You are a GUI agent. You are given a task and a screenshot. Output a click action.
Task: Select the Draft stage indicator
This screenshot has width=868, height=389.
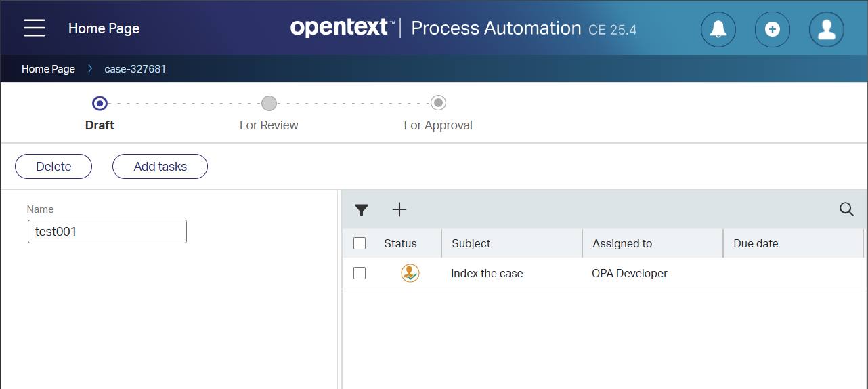(x=100, y=104)
